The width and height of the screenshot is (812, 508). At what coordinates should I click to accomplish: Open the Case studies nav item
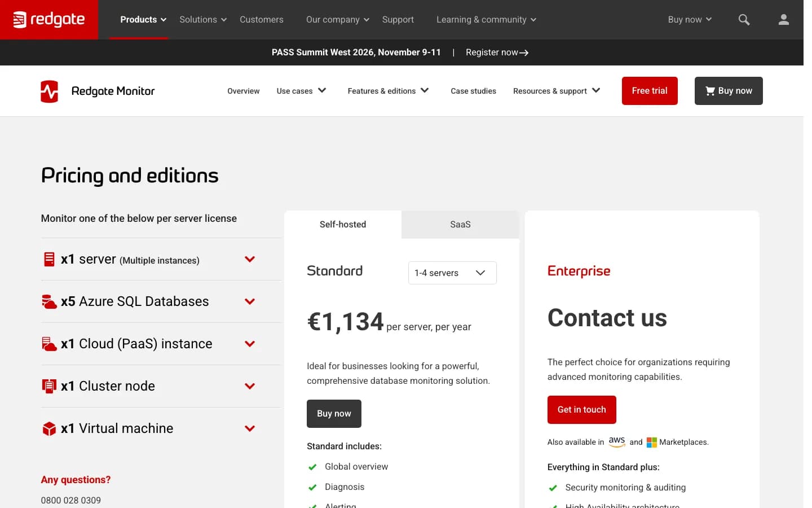474,91
